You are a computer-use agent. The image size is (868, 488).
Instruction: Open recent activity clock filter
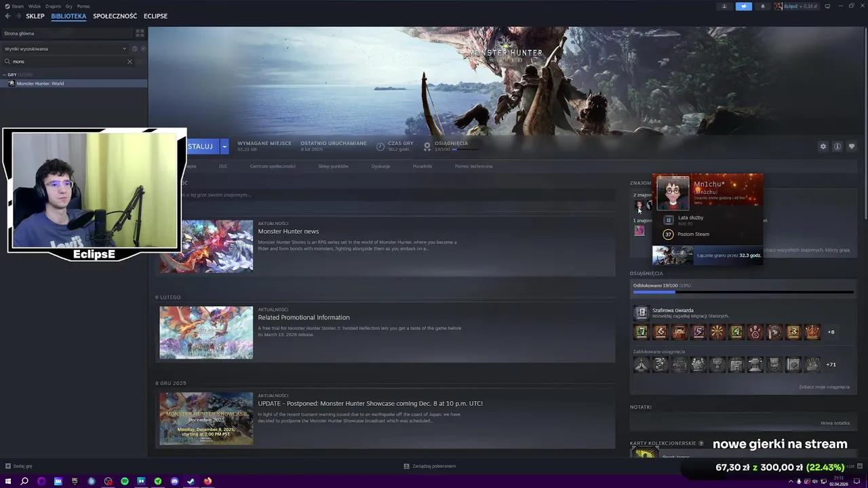134,49
